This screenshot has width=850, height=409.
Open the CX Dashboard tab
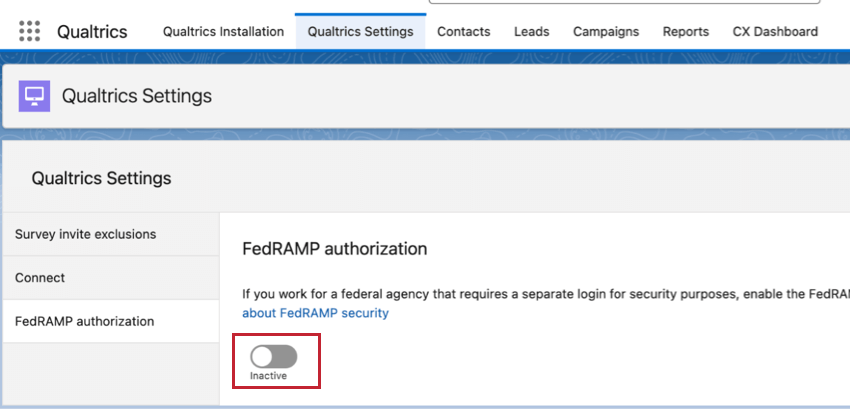[x=775, y=31]
